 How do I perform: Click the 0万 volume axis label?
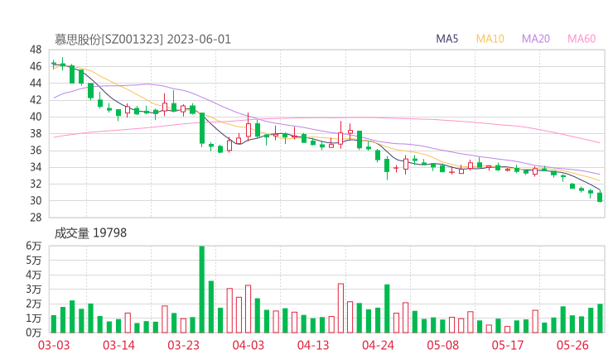(x=34, y=333)
